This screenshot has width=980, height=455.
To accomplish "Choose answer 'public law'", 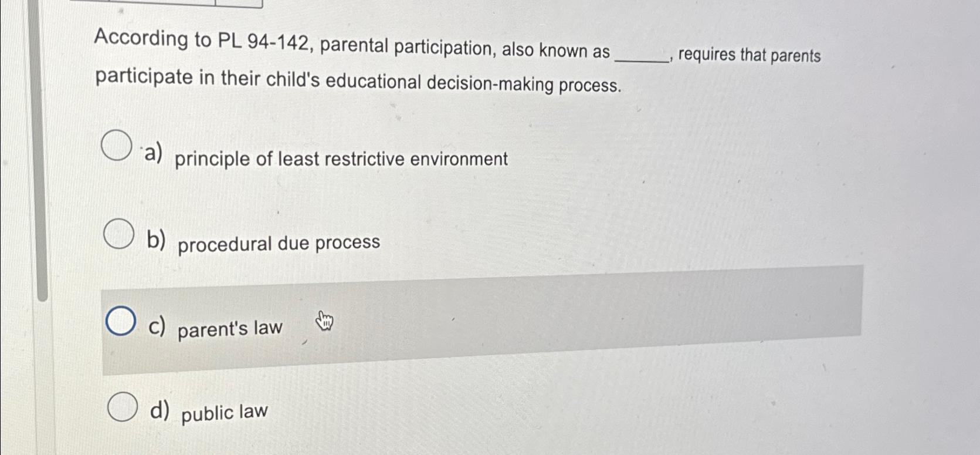I will (x=223, y=412).
